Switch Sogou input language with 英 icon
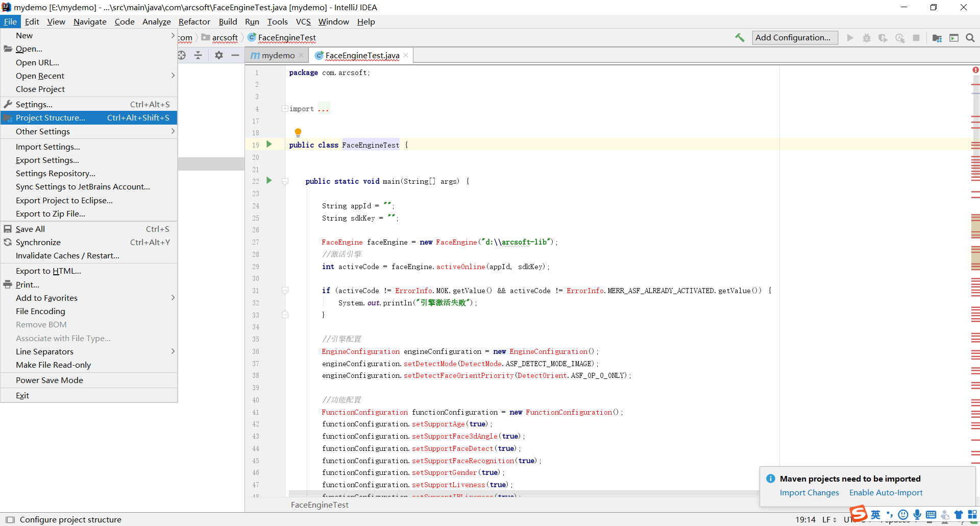The image size is (980, 526). pos(875,515)
